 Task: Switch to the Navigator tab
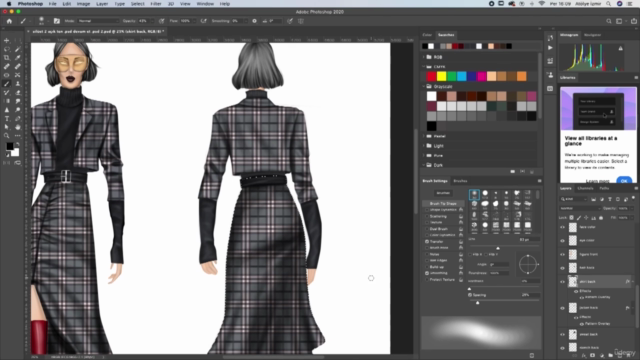(x=592, y=35)
